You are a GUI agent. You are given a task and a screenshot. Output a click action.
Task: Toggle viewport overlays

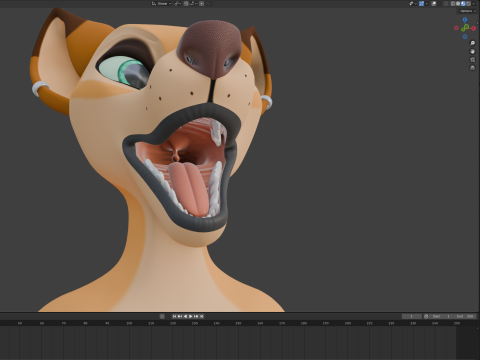(x=434, y=3)
